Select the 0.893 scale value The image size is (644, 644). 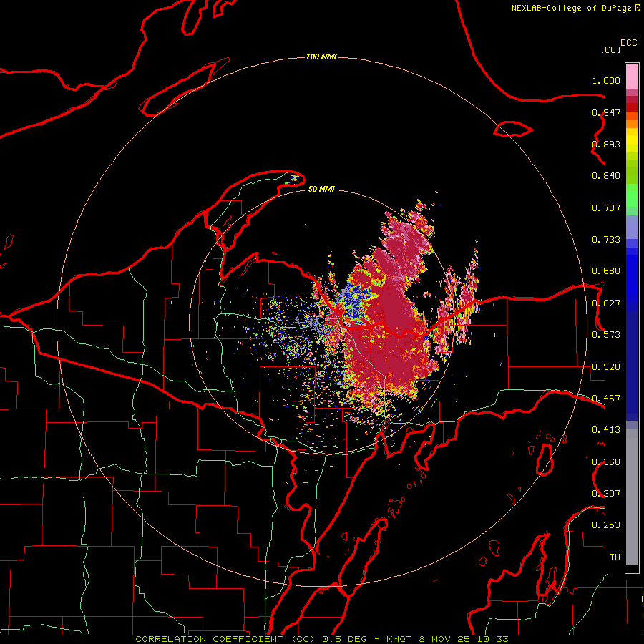606,144
